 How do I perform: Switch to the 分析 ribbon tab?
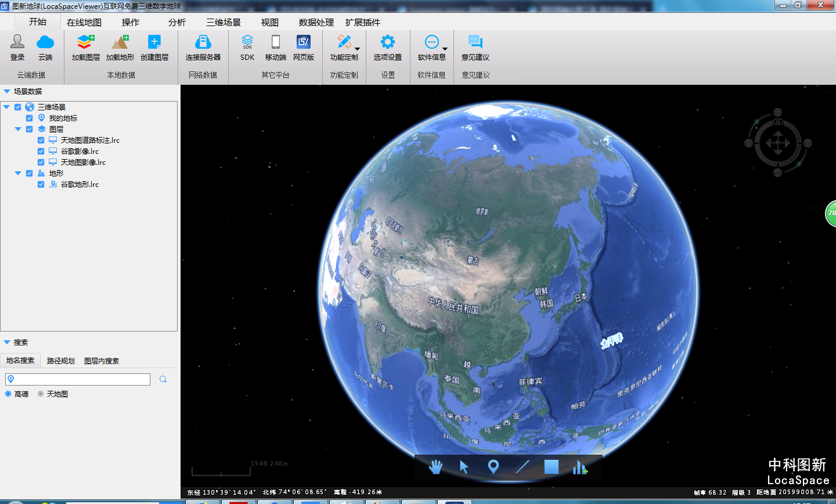click(x=177, y=22)
